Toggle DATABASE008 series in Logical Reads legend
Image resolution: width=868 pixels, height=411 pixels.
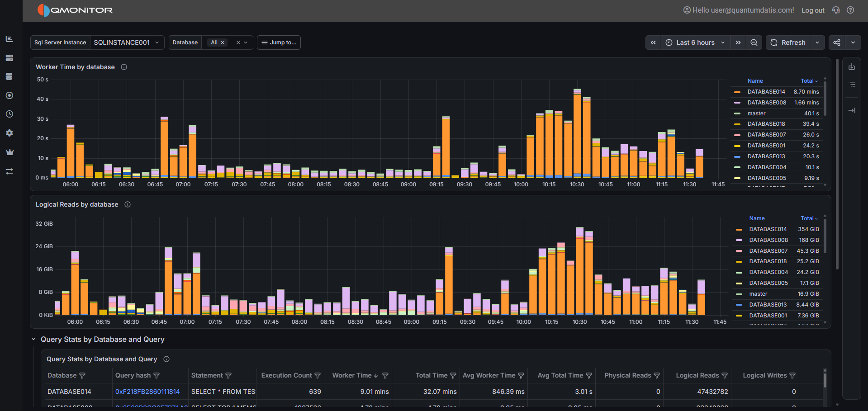click(x=768, y=240)
